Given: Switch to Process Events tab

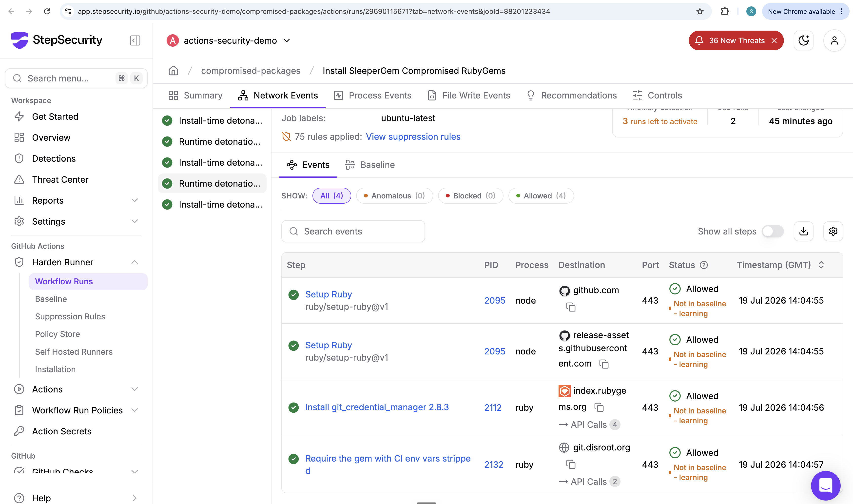Looking at the screenshot, I should pyautogui.click(x=372, y=96).
